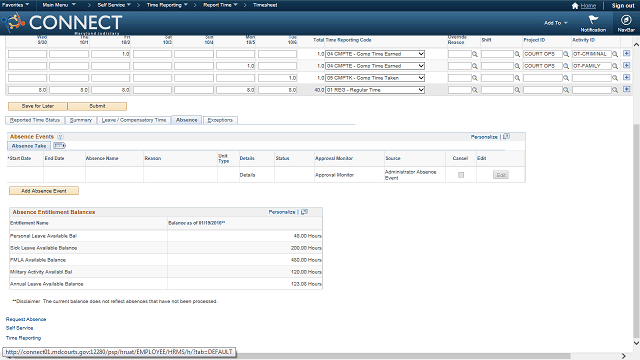Image resolution: width=640 pixels, height=360 pixels.
Task: Open Time Reporting Code dropdown in OT-FAMILY row
Action: [x=375, y=66]
